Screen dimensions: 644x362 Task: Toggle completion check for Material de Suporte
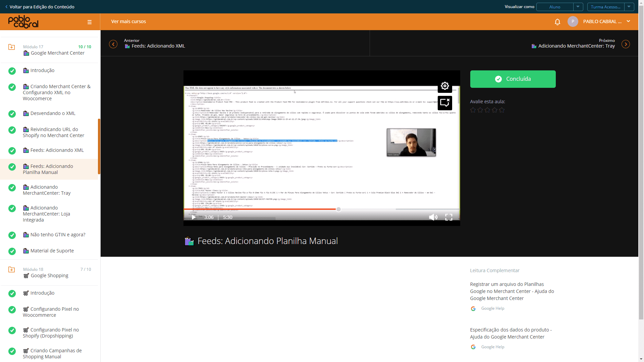click(12, 251)
